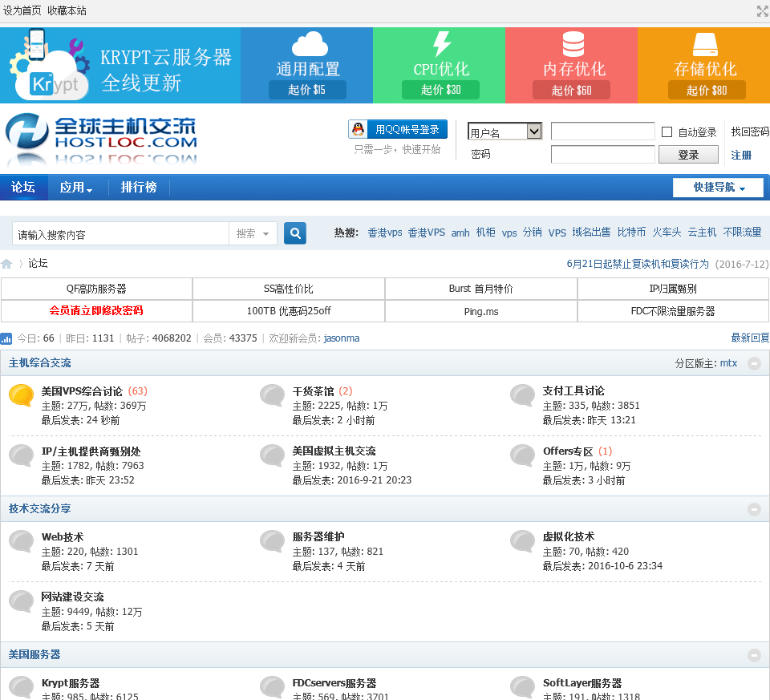Click the bubble icon beside 干货茶馆
Screen dimensions: 770x700
272,395
